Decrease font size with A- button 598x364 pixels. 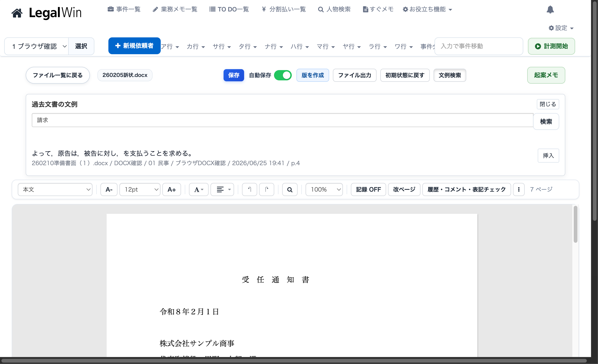pos(109,189)
